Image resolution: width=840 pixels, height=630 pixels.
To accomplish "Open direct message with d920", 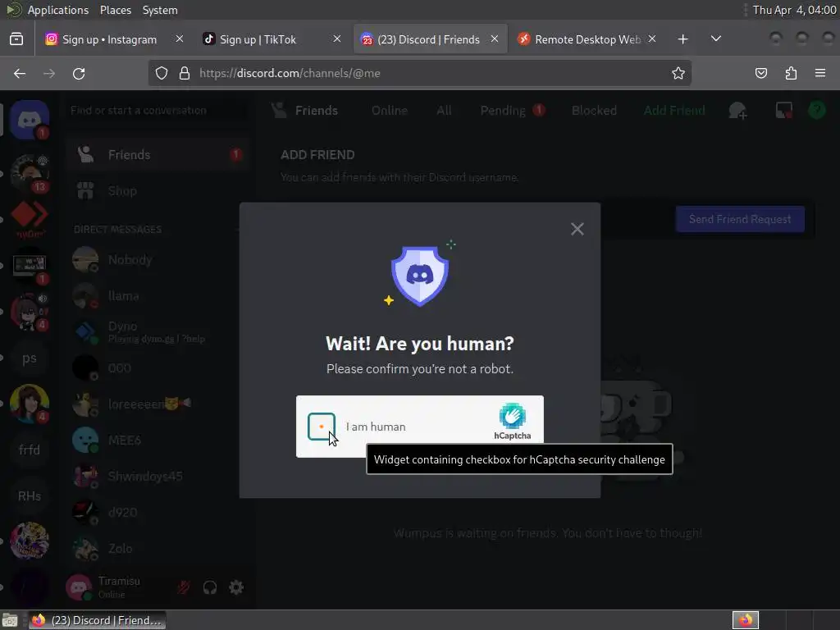I will coord(158,512).
